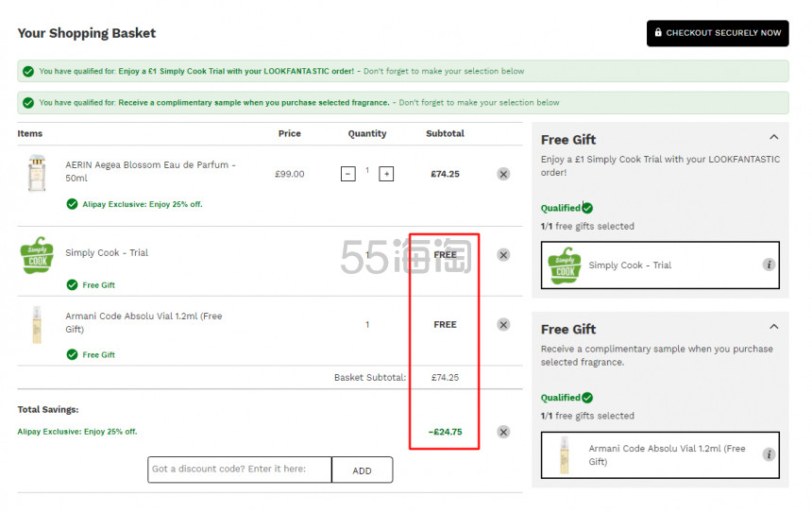The width and height of the screenshot is (812, 513).
Task: Remove Simply Cook Trial from basket
Action: tap(503, 255)
